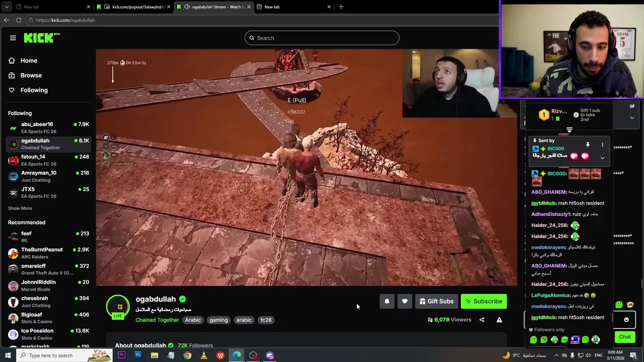Click the browser address bar

[x=262, y=20]
